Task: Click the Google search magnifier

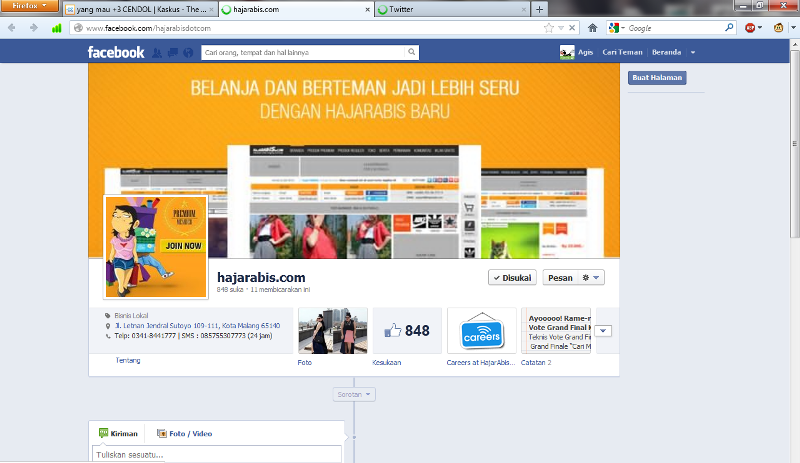Action: (729, 28)
